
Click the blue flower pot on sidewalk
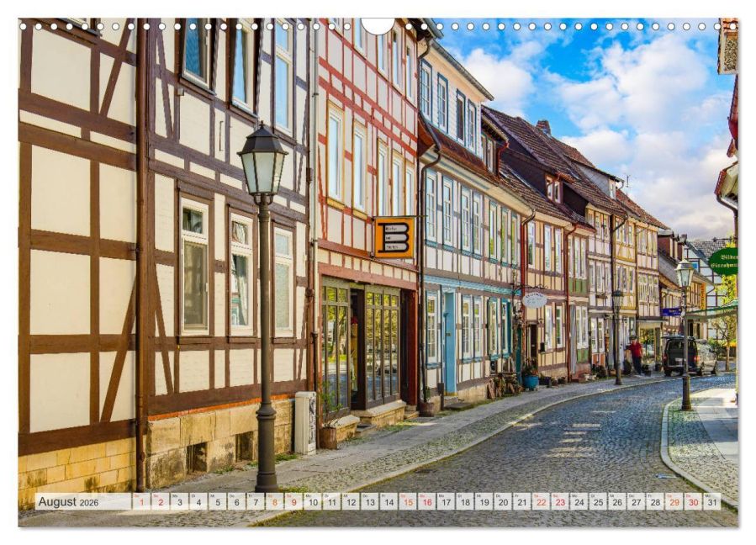(530, 380)
